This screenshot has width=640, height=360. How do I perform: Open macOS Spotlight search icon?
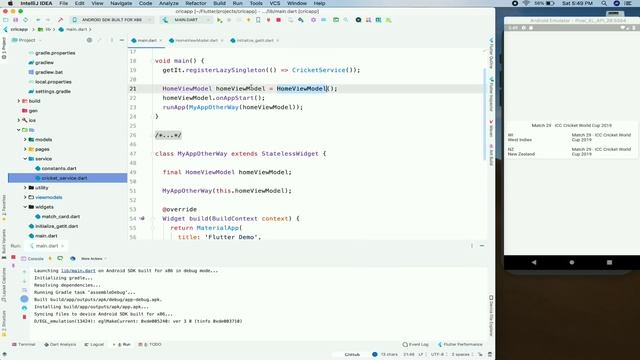point(604,3)
